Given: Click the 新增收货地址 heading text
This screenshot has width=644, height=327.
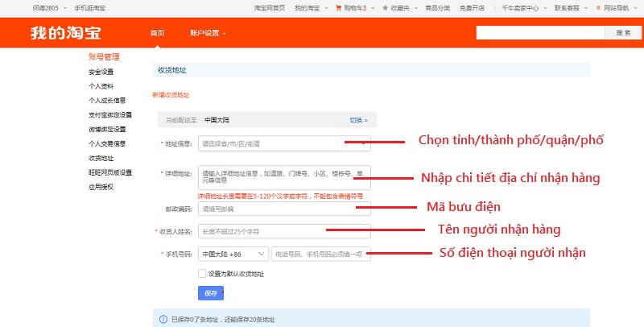Looking at the screenshot, I should (x=171, y=95).
